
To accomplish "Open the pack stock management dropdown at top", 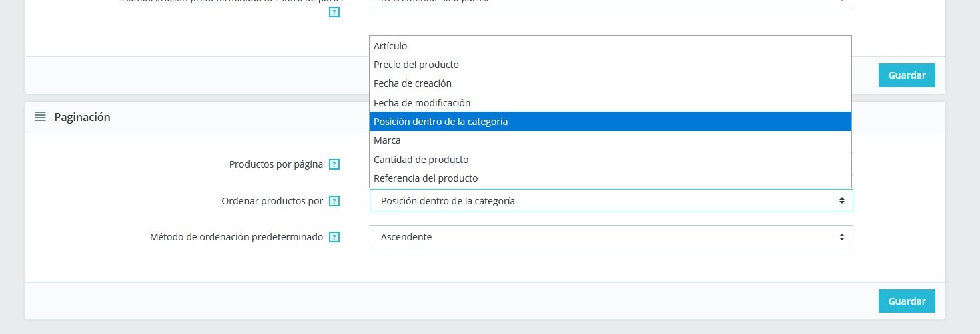I will 610,3.
